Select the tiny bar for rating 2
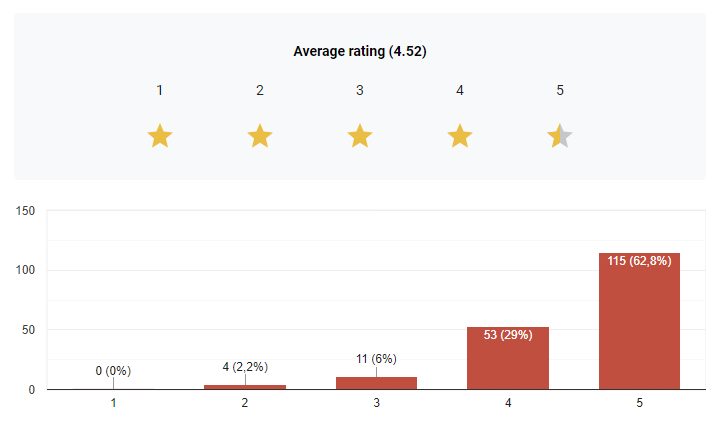The image size is (713, 423). [245, 386]
